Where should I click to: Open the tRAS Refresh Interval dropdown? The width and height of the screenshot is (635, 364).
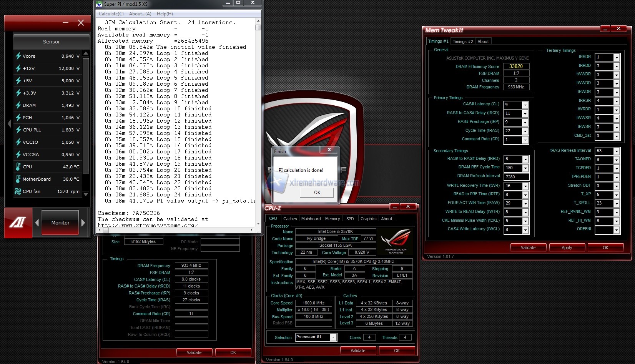click(616, 151)
